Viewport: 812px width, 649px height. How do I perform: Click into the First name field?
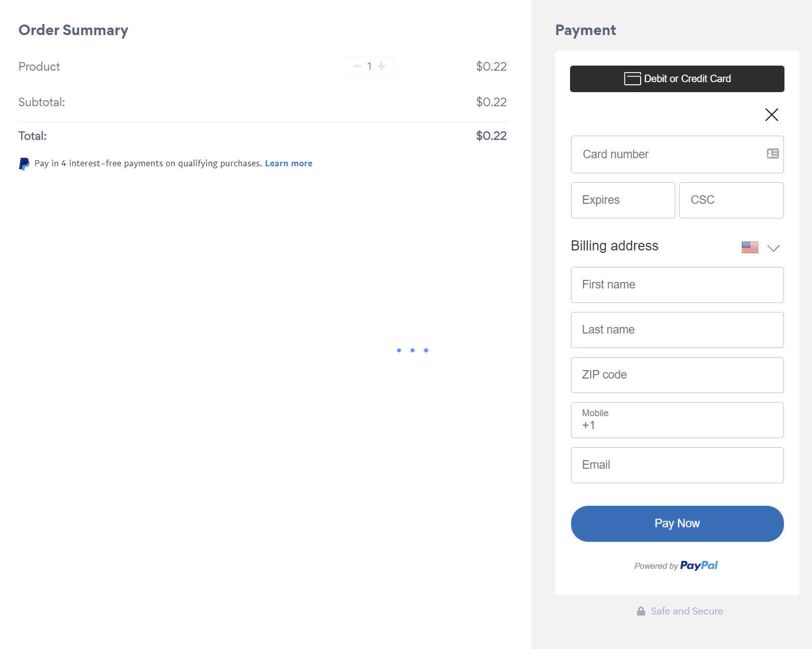pyautogui.click(x=677, y=285)
